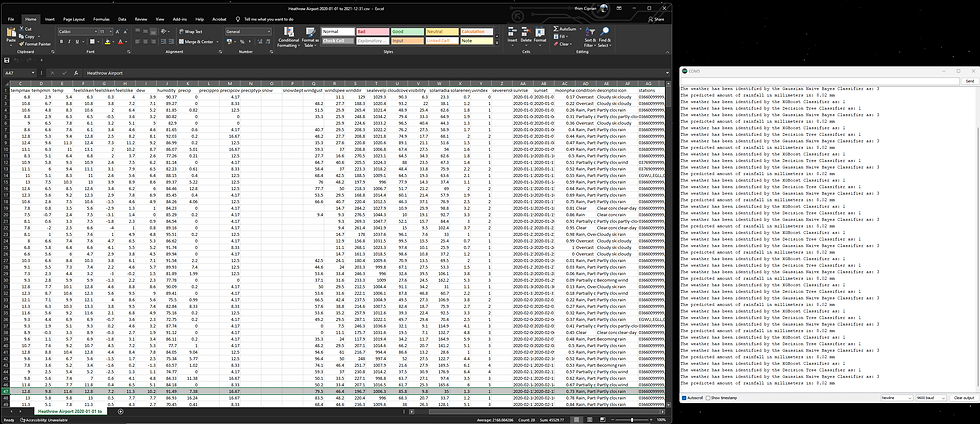Image resolution: width=980 pixels, height=424 pixels.
Task: Select the Heathrow Airport sheet tab
Action: pos(69,411)
